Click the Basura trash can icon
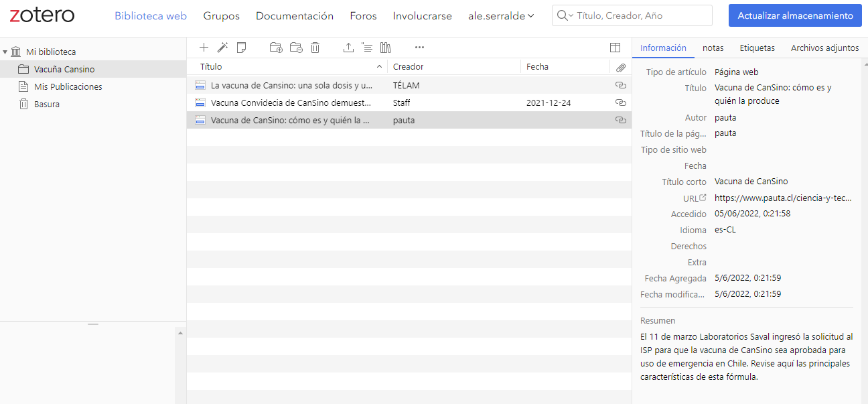The height and width of the screenshot is (404, 868). tap(23, 104)
